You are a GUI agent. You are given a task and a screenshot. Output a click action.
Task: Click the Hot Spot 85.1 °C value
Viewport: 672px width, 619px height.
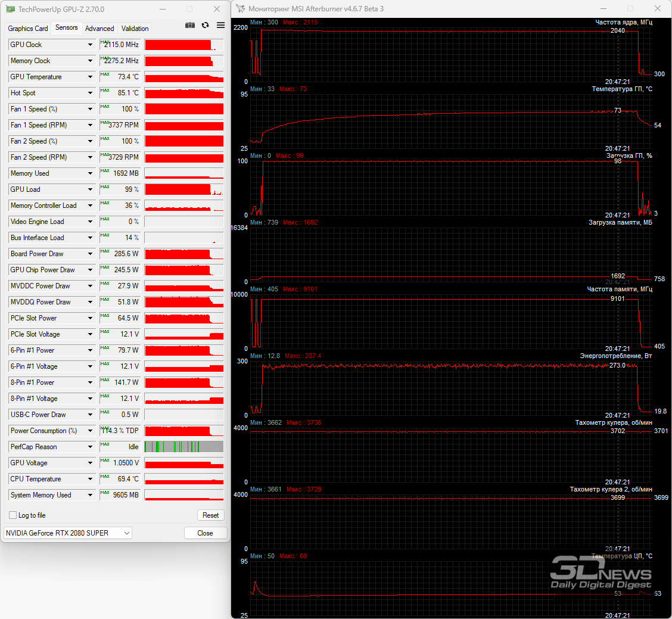[x=120, y=93]
